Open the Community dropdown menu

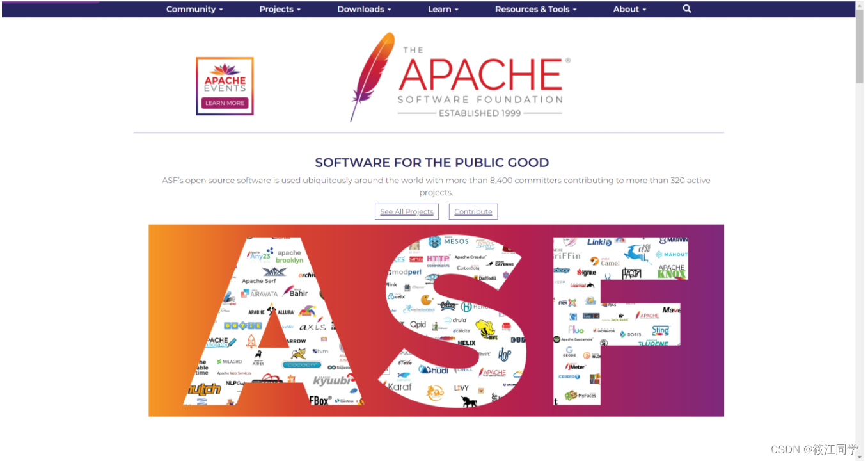pyautogui.click(x=194, y=9)
